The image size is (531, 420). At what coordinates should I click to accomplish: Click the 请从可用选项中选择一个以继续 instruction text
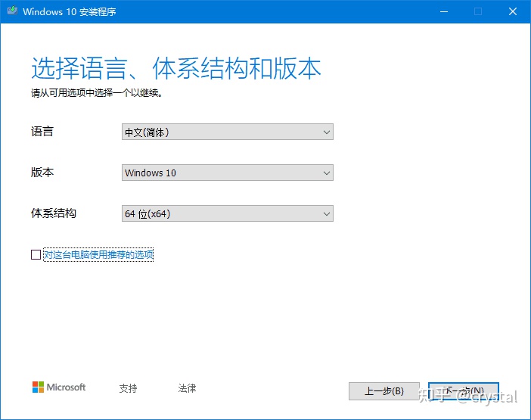point(97,93)
